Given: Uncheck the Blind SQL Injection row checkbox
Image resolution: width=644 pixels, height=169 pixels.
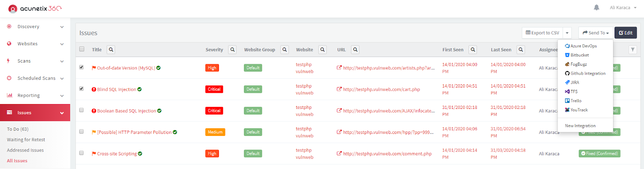Looking at the screenshot, I should click(81, 89).
